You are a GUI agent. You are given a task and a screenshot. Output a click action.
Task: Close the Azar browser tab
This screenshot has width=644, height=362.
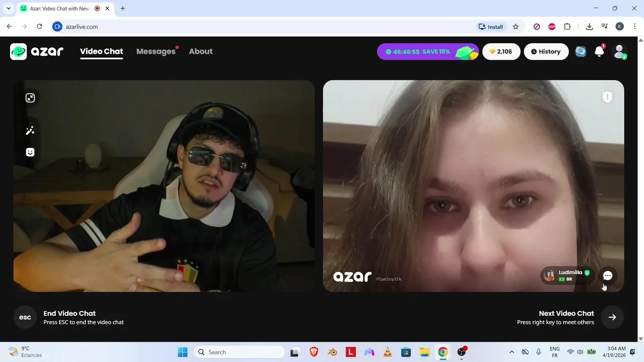[107, 9]
